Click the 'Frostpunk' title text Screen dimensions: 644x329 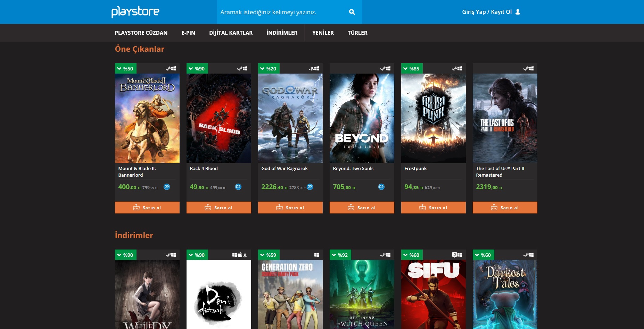click(x=415, y=169)
